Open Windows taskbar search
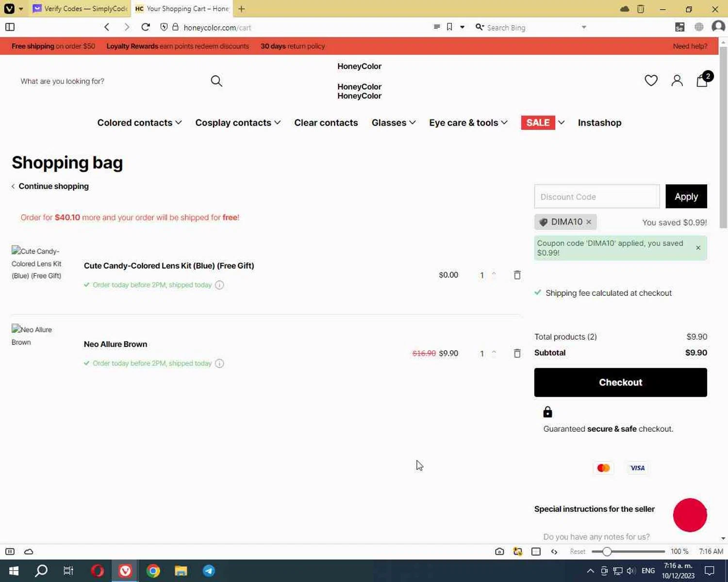The height and width of the screenshot is (582, 728). click(x=41, y=571)
